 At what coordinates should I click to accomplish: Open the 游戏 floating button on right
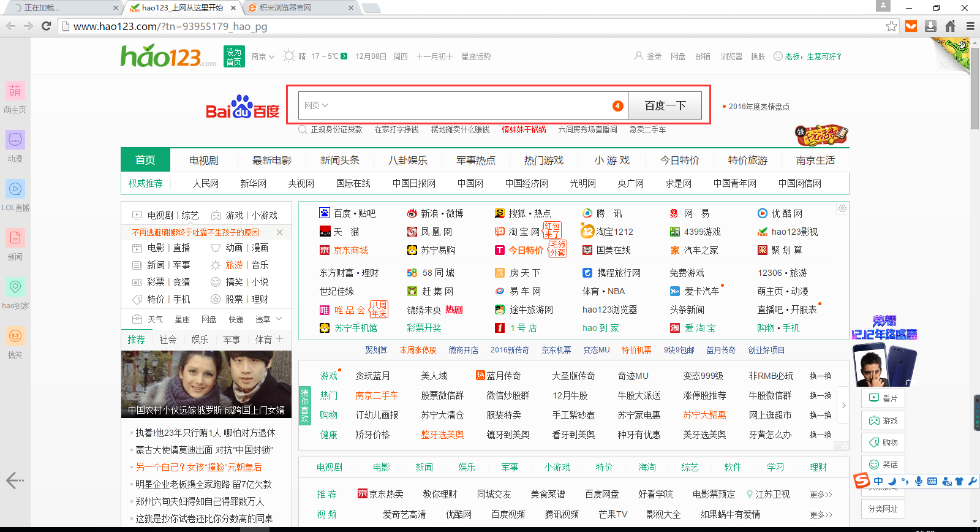click(x=883, y=420)
